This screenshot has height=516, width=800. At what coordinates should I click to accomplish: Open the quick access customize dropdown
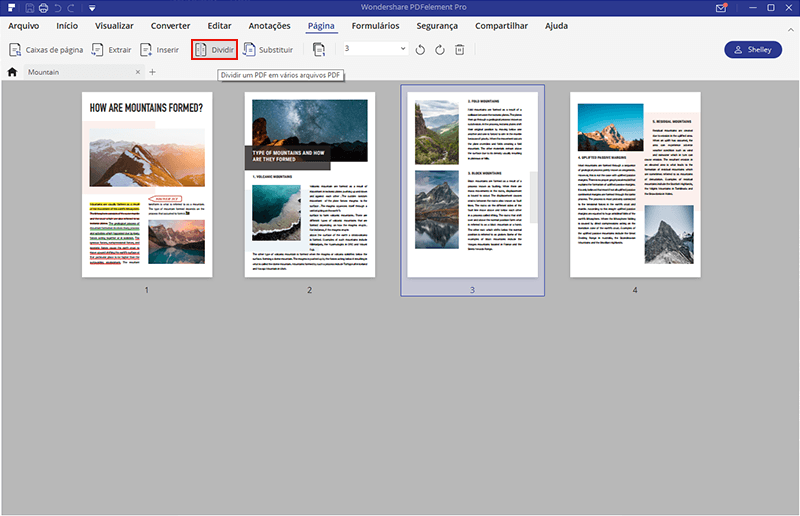point(92,8)
